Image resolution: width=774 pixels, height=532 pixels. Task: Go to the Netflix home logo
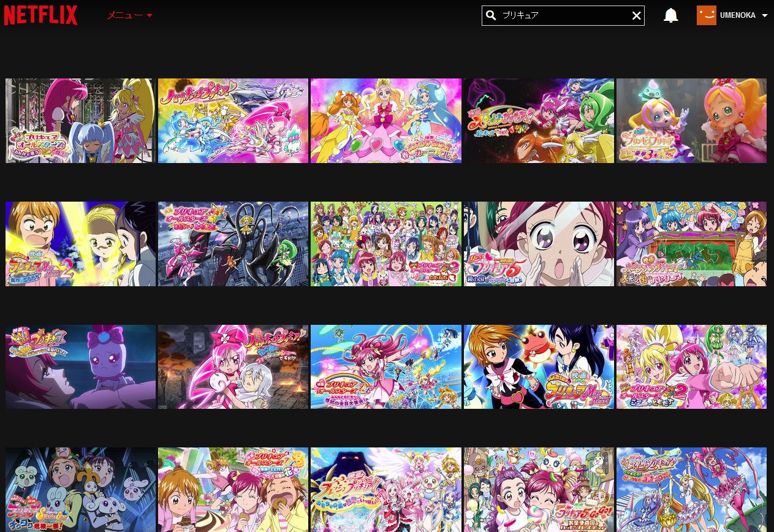[40, 15]
